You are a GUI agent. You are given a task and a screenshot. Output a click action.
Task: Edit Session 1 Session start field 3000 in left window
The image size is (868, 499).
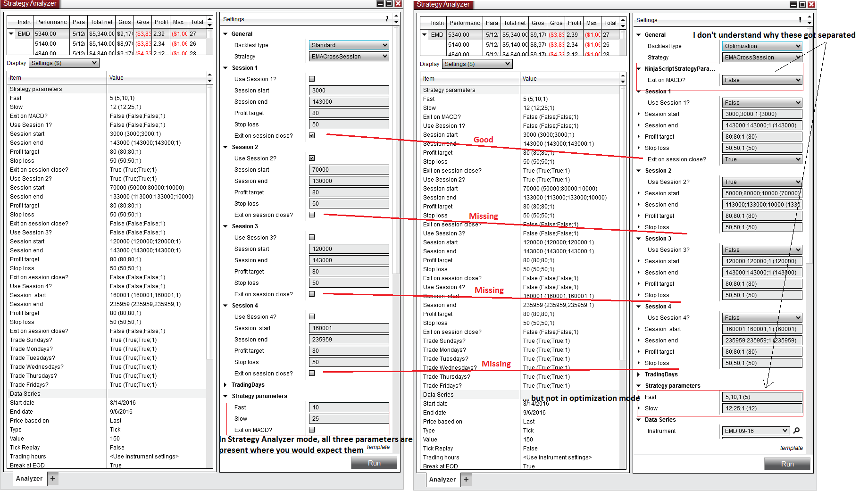349,91
